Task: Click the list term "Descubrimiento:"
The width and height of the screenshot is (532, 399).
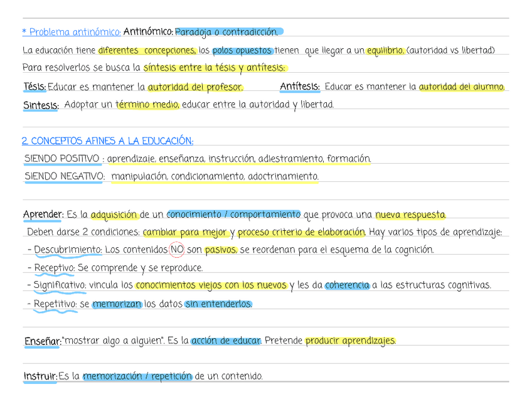Action: 68,250
